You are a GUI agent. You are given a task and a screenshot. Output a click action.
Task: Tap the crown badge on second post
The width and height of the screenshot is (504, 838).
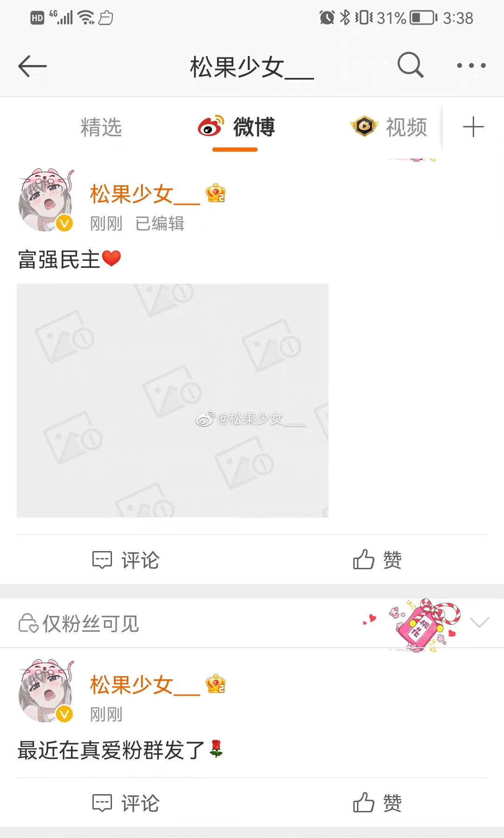click(216, 684)
